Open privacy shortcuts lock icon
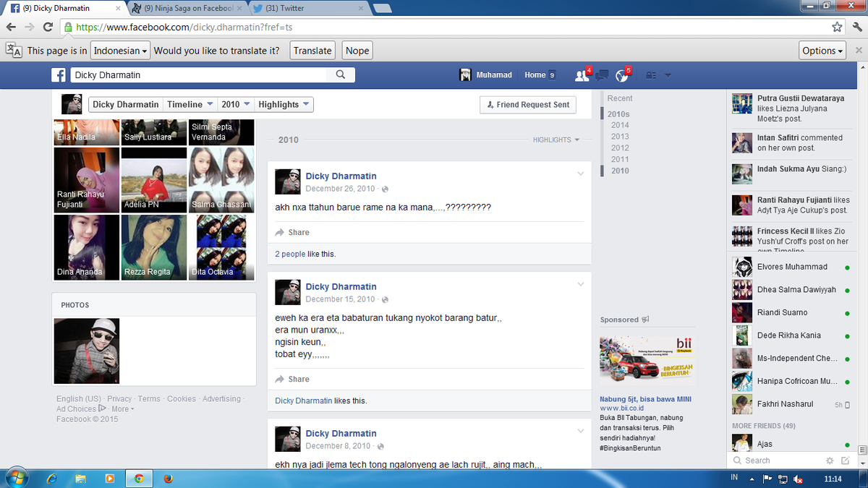Viewport: 868px width, 488px height. click(x=651, y=75)
